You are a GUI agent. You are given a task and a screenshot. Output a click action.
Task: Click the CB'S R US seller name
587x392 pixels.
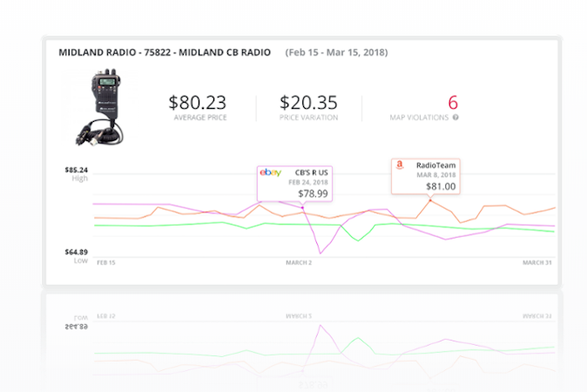[x=312, y=172]
